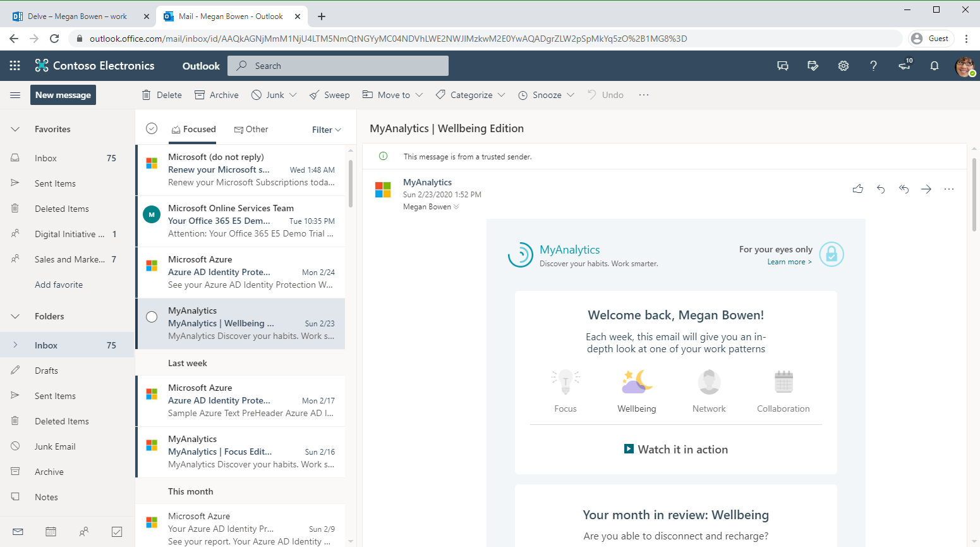980x547 pixels.
Task: Open the Help question mark icon
Action: click(874, 66)
